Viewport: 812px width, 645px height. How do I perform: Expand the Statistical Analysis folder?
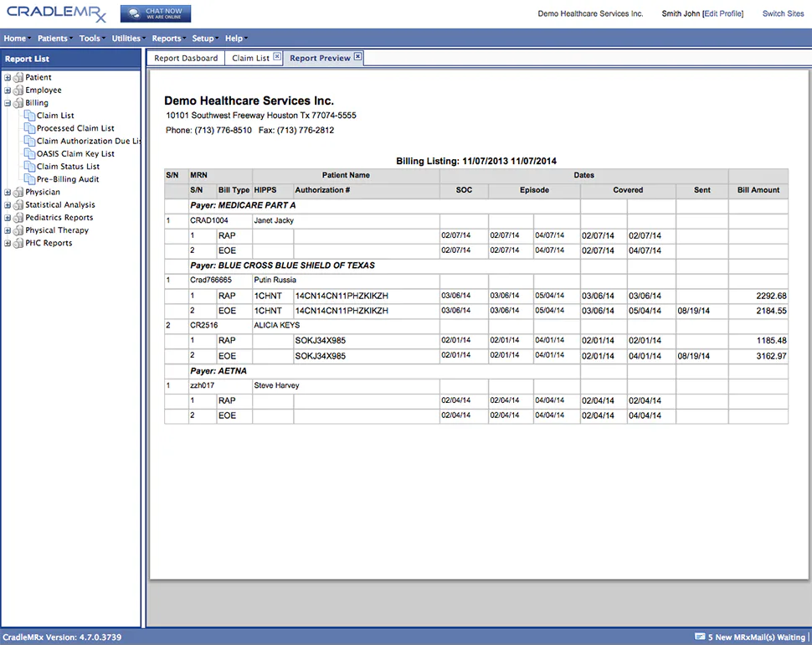8,205
